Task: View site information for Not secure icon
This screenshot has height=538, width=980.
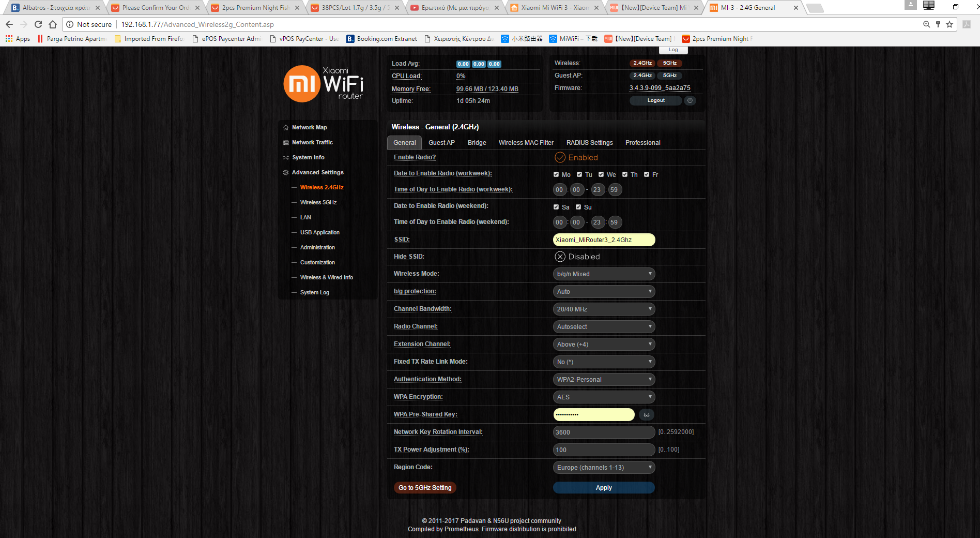Action: [70, 24]
